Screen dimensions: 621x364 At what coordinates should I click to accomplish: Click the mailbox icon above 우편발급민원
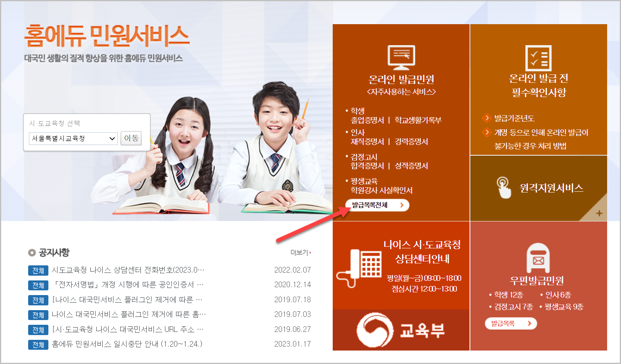pos(538,258)
